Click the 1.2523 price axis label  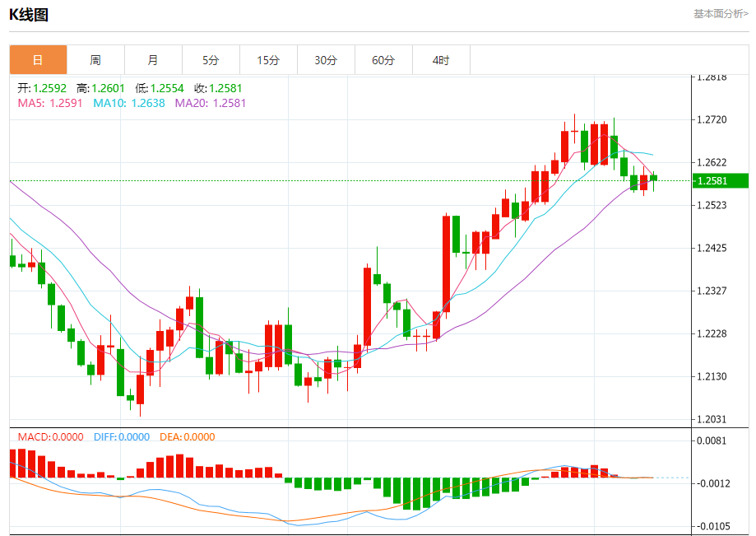point(712,206)
